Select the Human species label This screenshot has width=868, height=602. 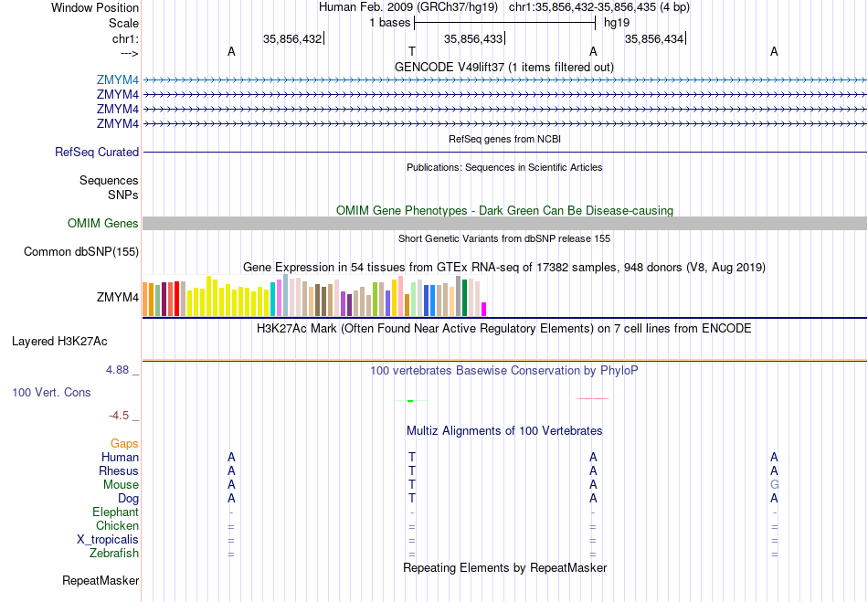120,458
